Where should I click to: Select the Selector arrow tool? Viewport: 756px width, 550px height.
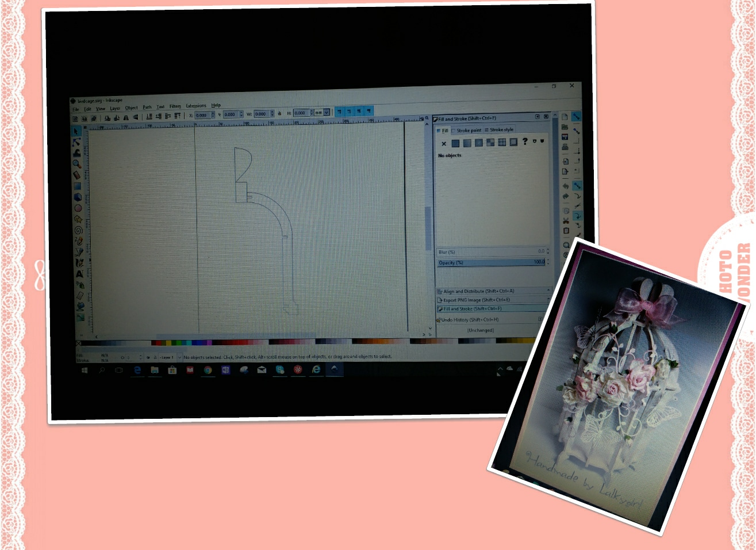pyautogui.click(x=76, y=131)
